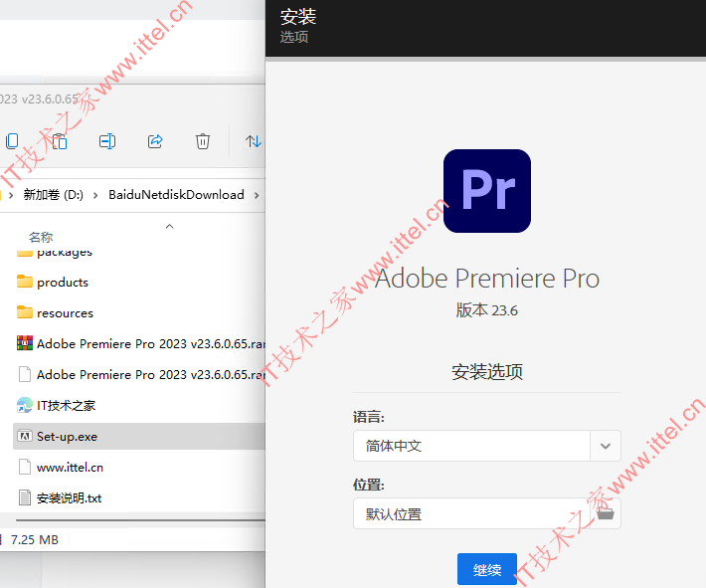Expand chevron after 新加卷 (D:) breadcrumb
Screen dimensions: 706x588
point(95,195)
